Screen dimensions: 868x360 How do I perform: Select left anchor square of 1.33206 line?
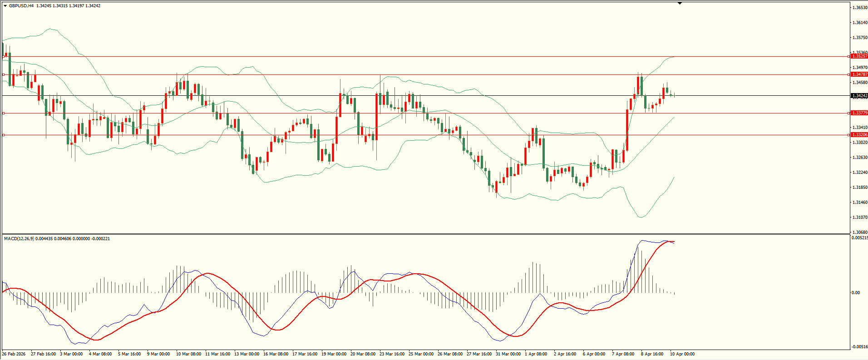tap(4, 135)
